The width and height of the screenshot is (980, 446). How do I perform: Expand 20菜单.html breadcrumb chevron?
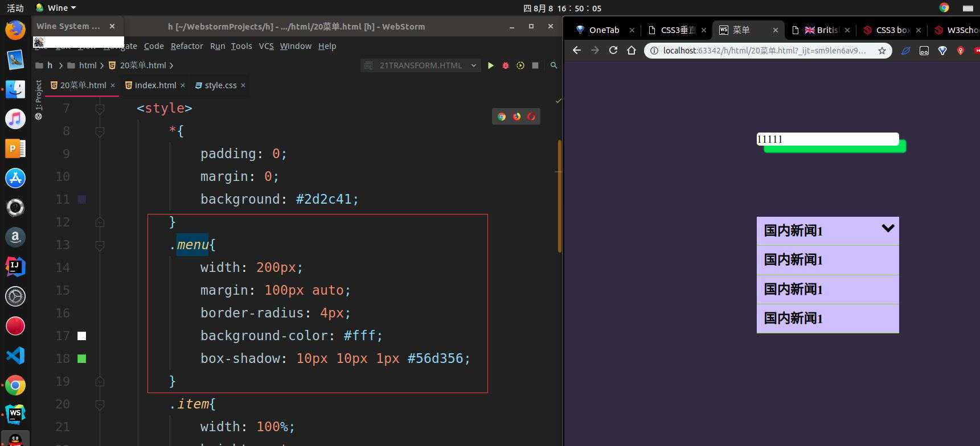[x=171, y=65]
